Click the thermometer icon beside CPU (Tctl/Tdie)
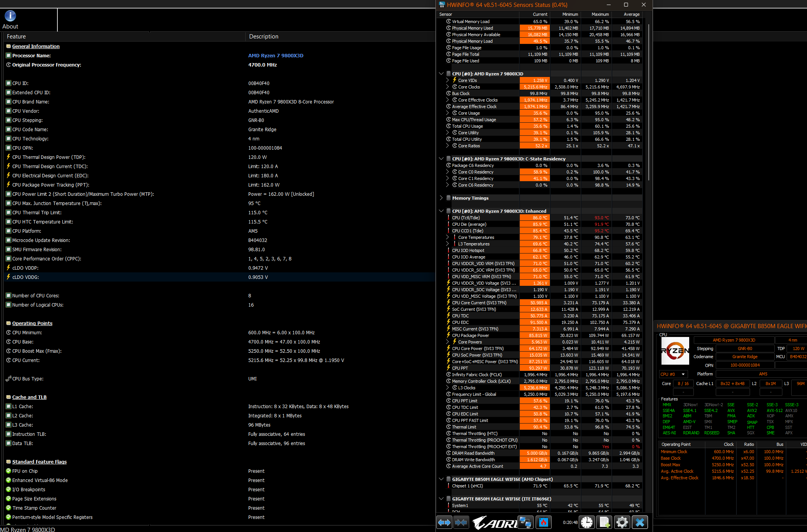The width and height of the screenshot is (807, 532). (x=449, y=218)
